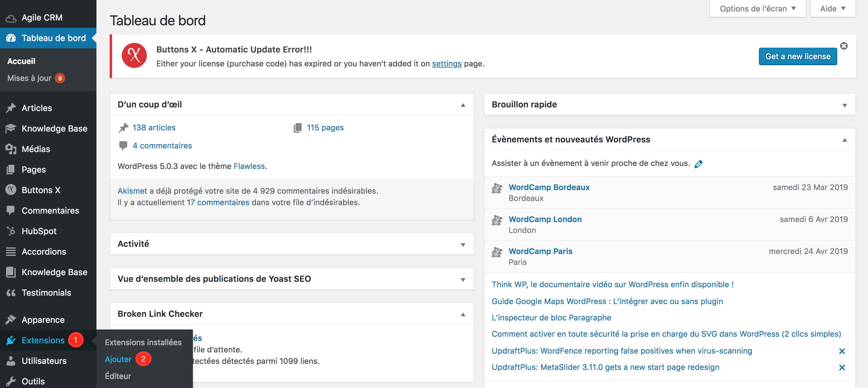Open the WordCamp Paris event link
Viewport: 868px width, 388px height.
[x=540, y=251]
